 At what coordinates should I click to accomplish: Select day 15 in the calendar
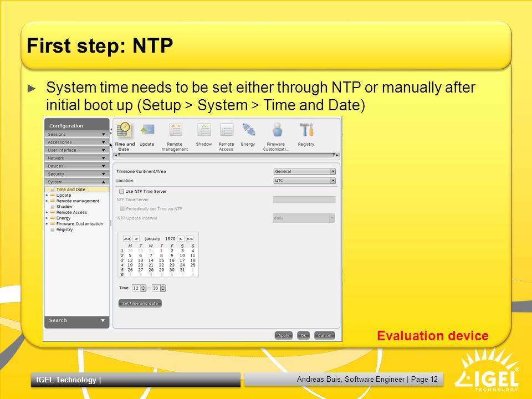click(x=161, y=260)
